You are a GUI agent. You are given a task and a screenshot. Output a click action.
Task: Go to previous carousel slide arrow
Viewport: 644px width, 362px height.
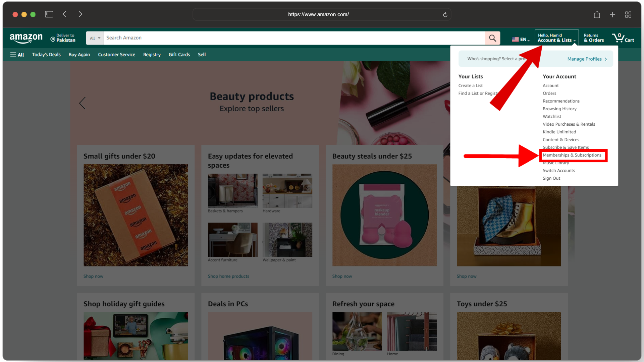pyautogui.click(x=83, y=103)
